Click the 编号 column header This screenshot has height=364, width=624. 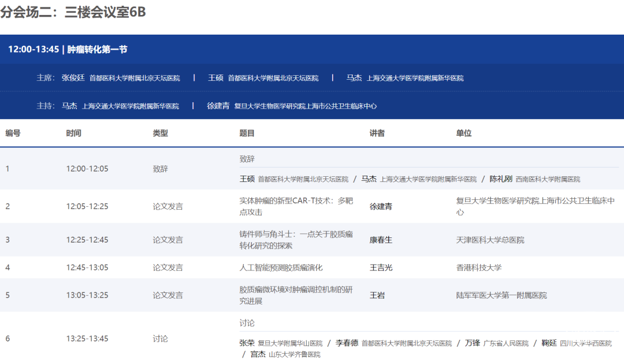(13, 133)
